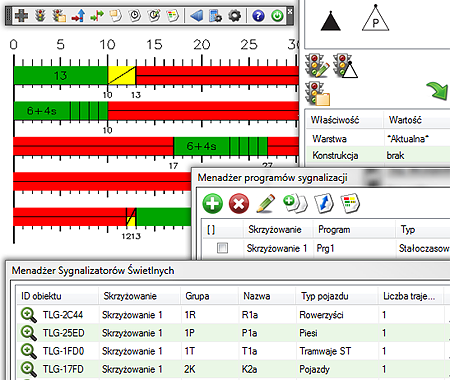Zoom to object TLG-2C44 with magnifier icon
The height and width of the screenshot is (380, 450).
29,315
